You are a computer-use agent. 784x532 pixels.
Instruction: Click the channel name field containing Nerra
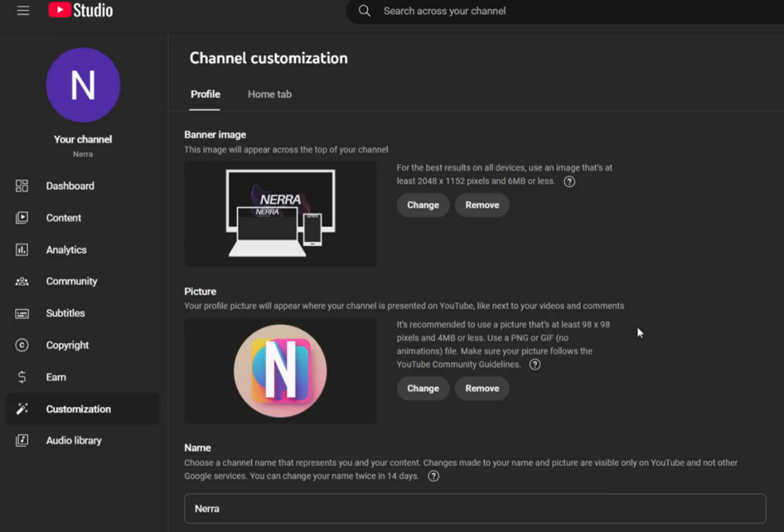(475, 509)
